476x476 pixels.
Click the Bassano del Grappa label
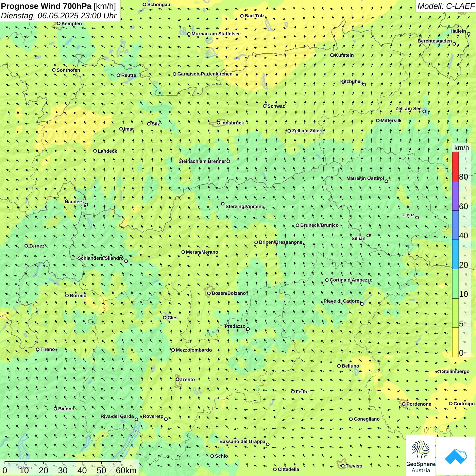[242, 441]
